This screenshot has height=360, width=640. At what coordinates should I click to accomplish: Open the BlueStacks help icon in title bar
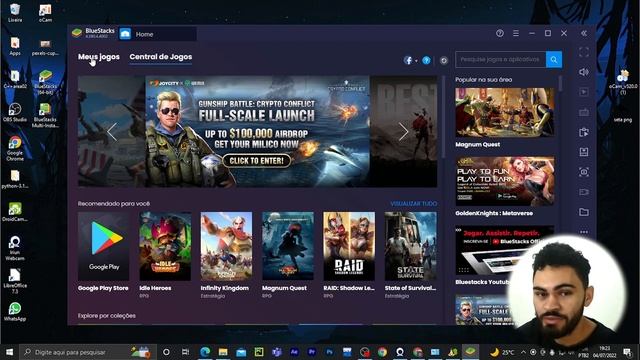tap(500, 33)
